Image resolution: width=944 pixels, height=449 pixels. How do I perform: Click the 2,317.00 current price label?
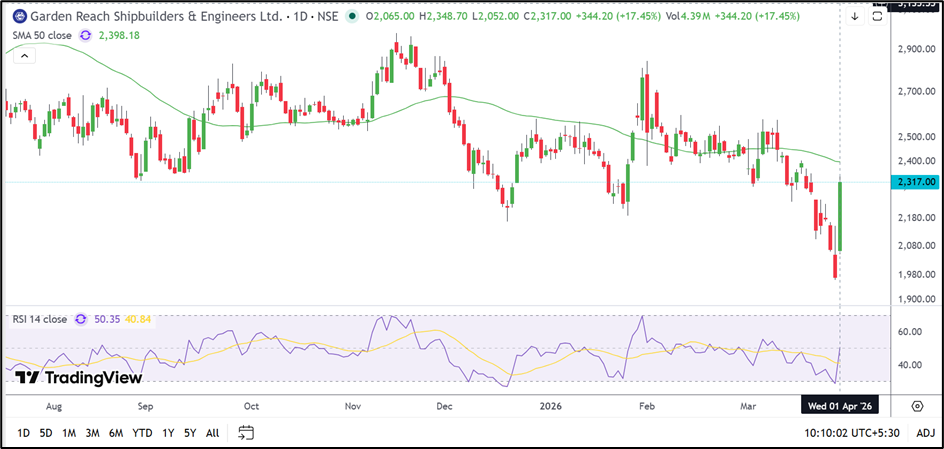915,182
